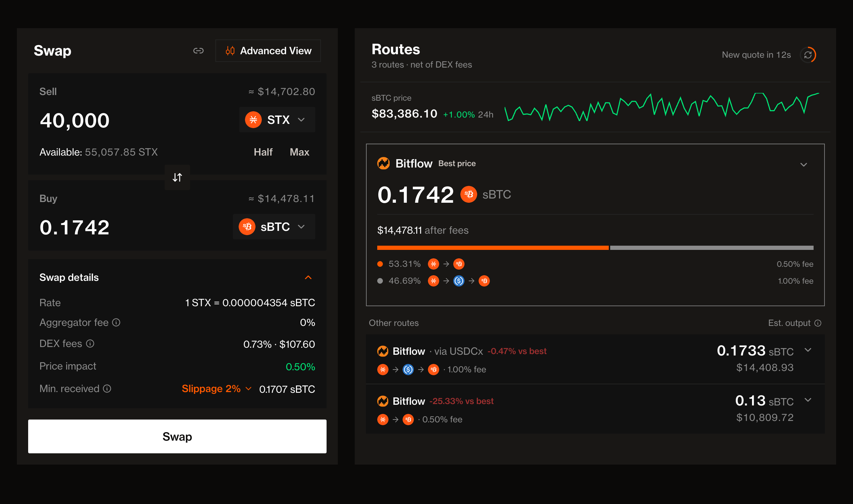This screenshot has width=853, height=504.
Task: Collapse the Swap details section
Action: pyautogui.click(x=308, y=277)
